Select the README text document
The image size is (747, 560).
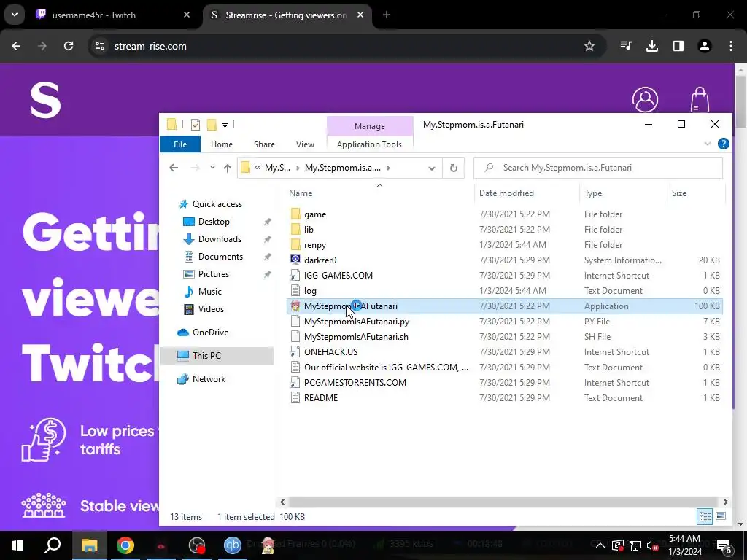(321, 397)
